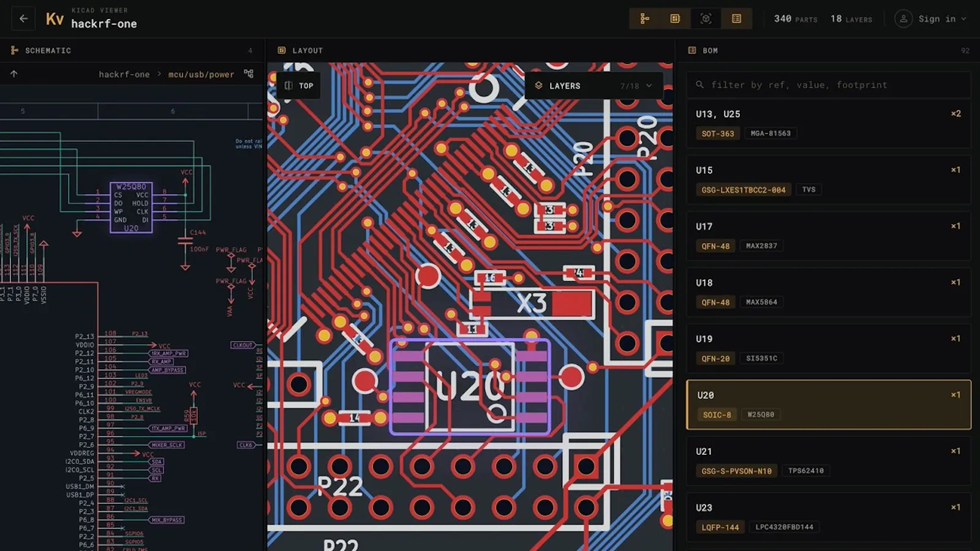This screenshot has width=980, height=551.
Task: Select the U18 BOM row
Action: pos(829,292)
